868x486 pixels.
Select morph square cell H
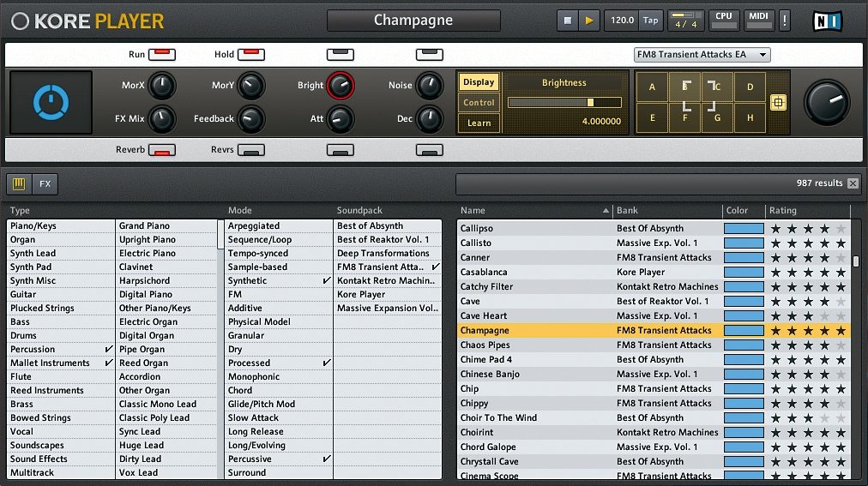click(x=750, y=117)
